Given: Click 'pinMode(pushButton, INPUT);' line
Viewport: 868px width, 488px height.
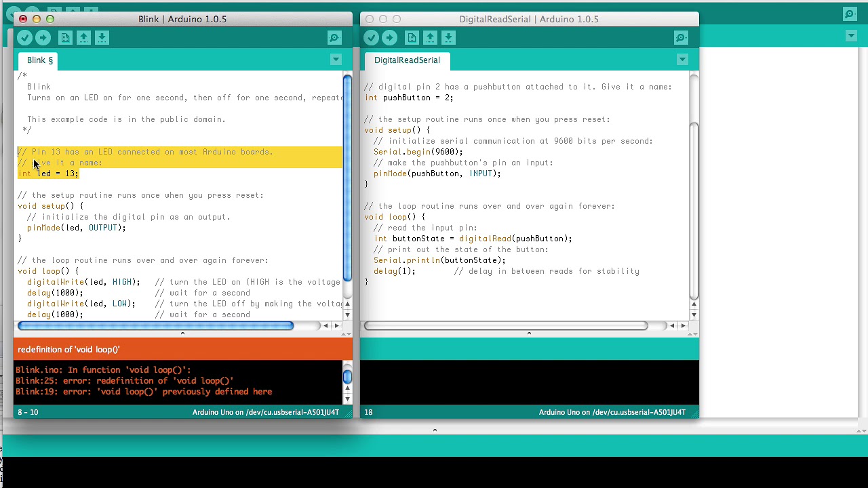Looking at the screenshot, I should click(437, 174).
